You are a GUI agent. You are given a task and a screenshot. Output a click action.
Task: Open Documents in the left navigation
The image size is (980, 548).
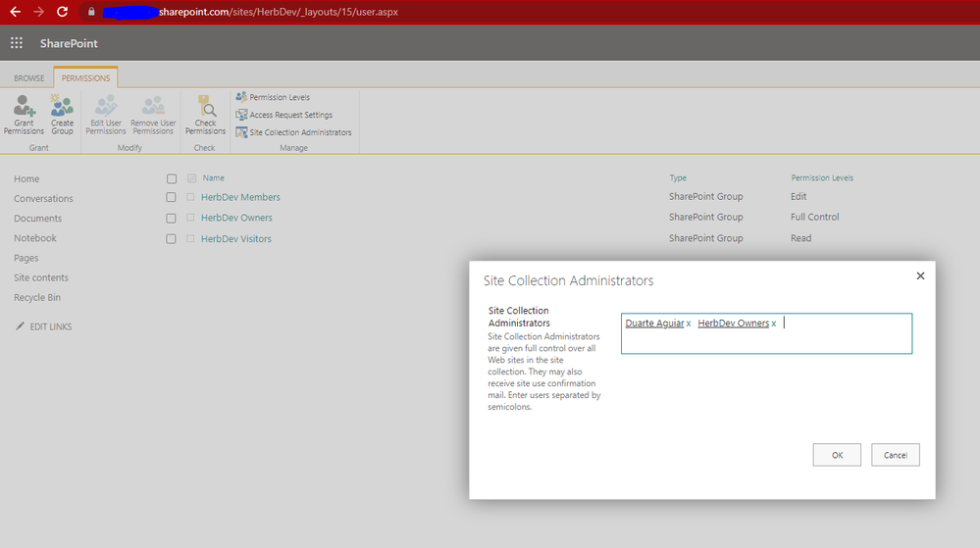pyautogui.click(x=37, y=218)
